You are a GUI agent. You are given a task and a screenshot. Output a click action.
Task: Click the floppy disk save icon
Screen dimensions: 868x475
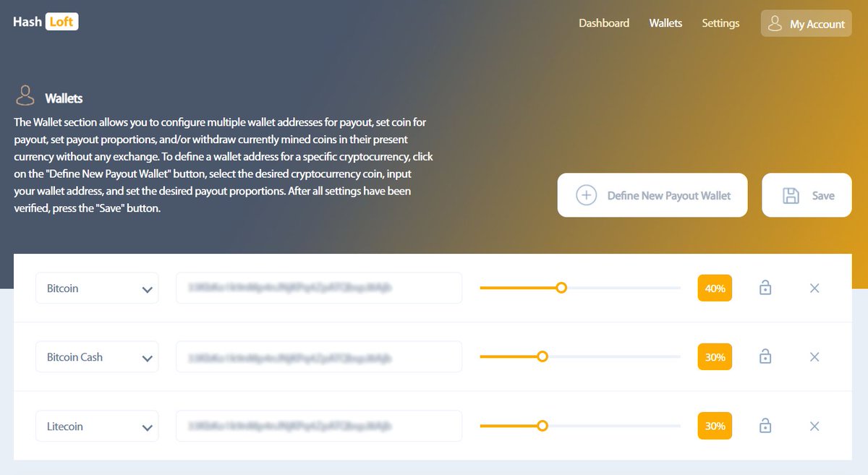point(791,195)
